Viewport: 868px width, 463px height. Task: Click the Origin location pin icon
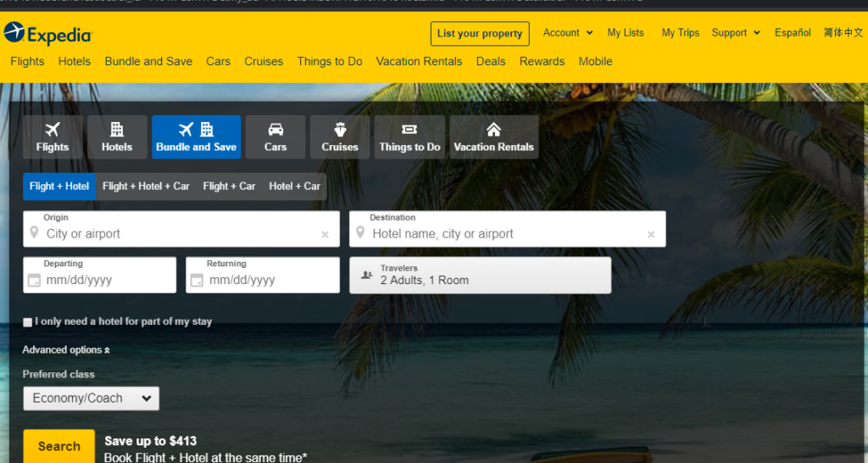point(34,232)
